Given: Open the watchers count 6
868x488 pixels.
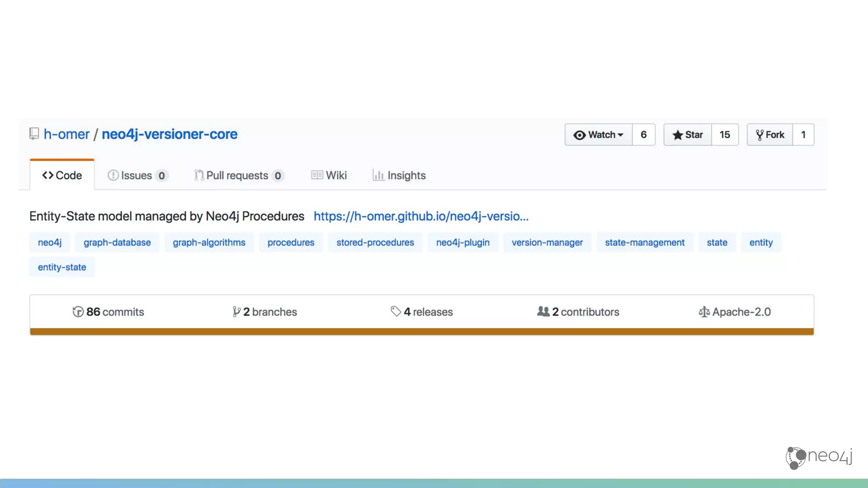Looking at the screenshot, I should click(x=643, y=135).
